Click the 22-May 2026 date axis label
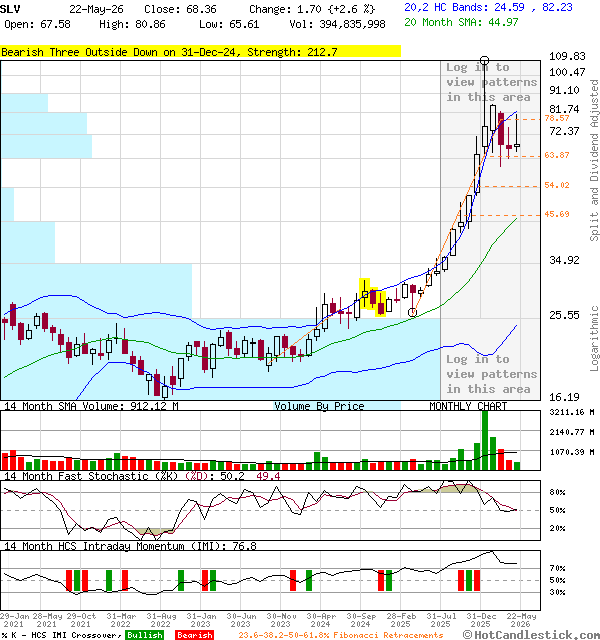The image size is (600, 640). [x=521, y=620]
